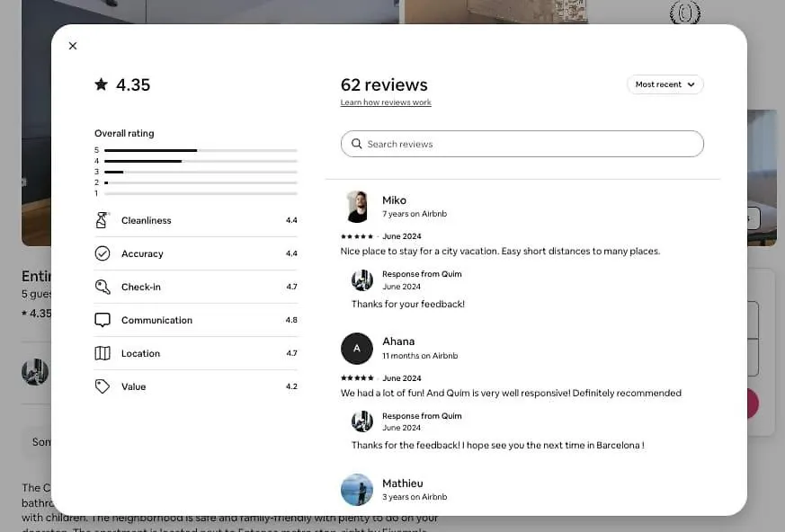Click the Check-in 4.7 score
785x532 pixels.
coord(291,287)
